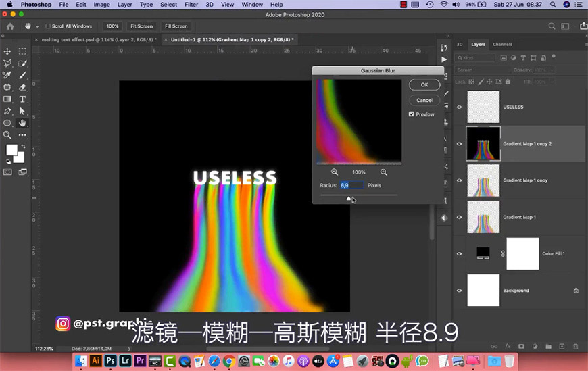Select the Color Fill 1 layer mask thumbnail
The width and height of the screenshot is (588, 371).
[x=522, y=254]
